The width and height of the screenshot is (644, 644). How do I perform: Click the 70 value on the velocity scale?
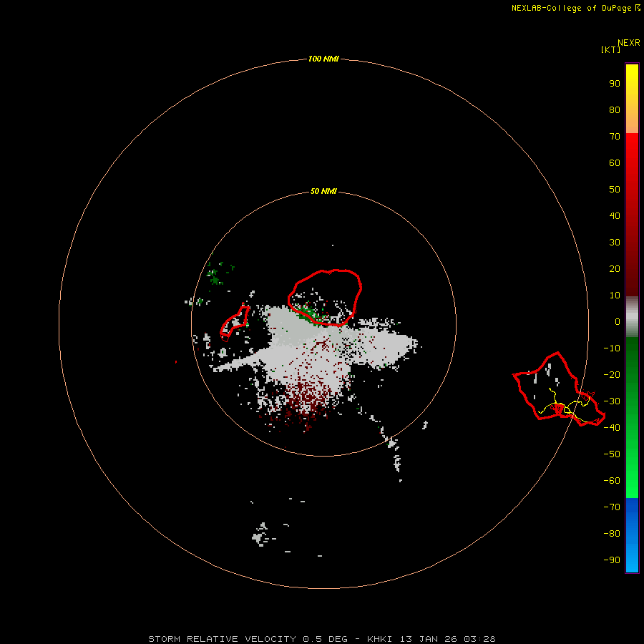(615, 137)
